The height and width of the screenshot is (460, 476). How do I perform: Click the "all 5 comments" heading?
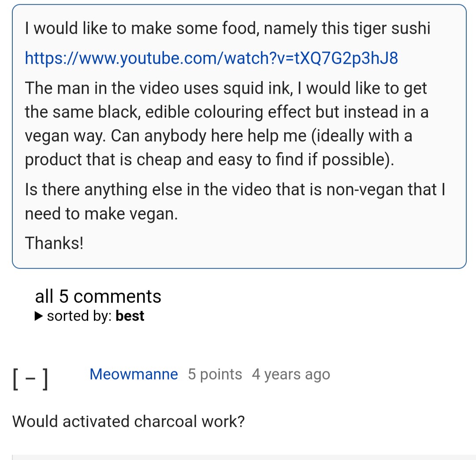(x=98, y=297)
